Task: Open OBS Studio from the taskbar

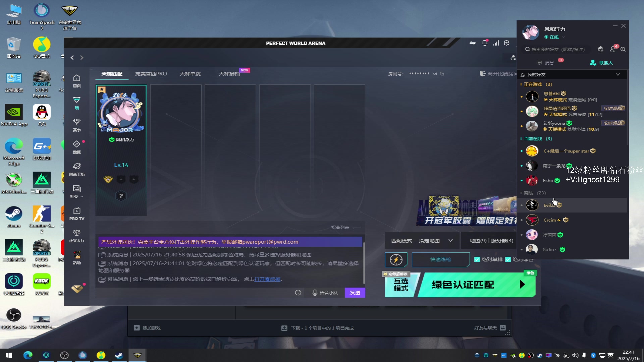Action: point(64,355)
